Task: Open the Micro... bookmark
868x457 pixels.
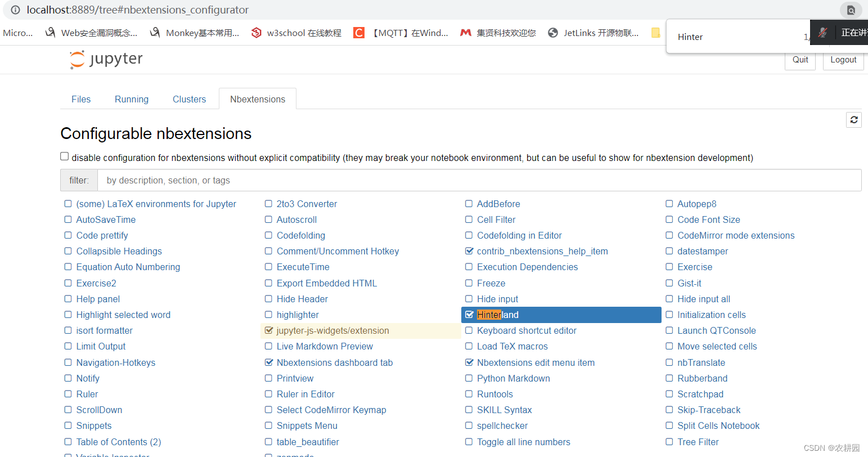Action: tap(17, 33)
